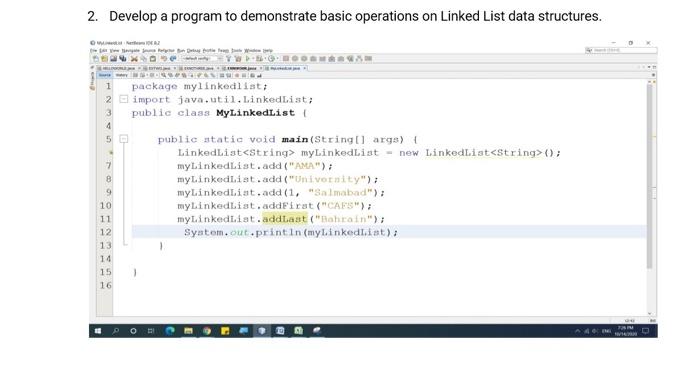The width and height of the screenshot is (700, 366).
Task: Collapse the main method fold on line 5
Action: 124,139
